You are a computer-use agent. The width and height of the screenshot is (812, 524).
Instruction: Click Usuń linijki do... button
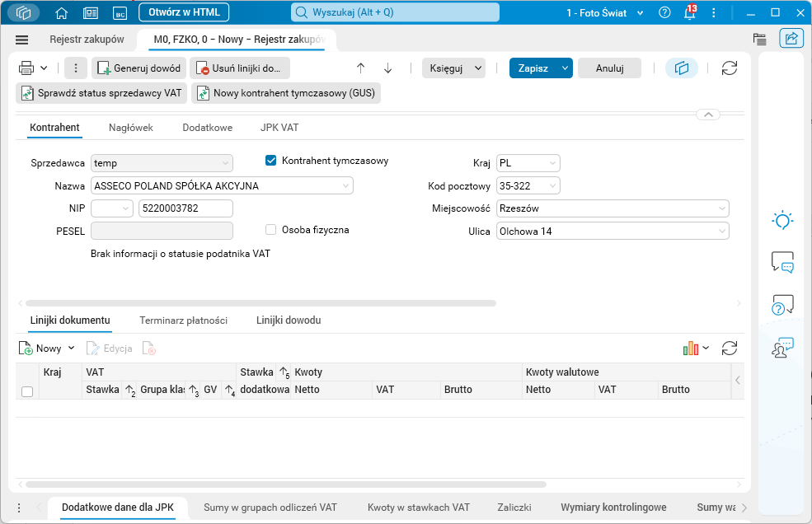[x=240, y=68]
